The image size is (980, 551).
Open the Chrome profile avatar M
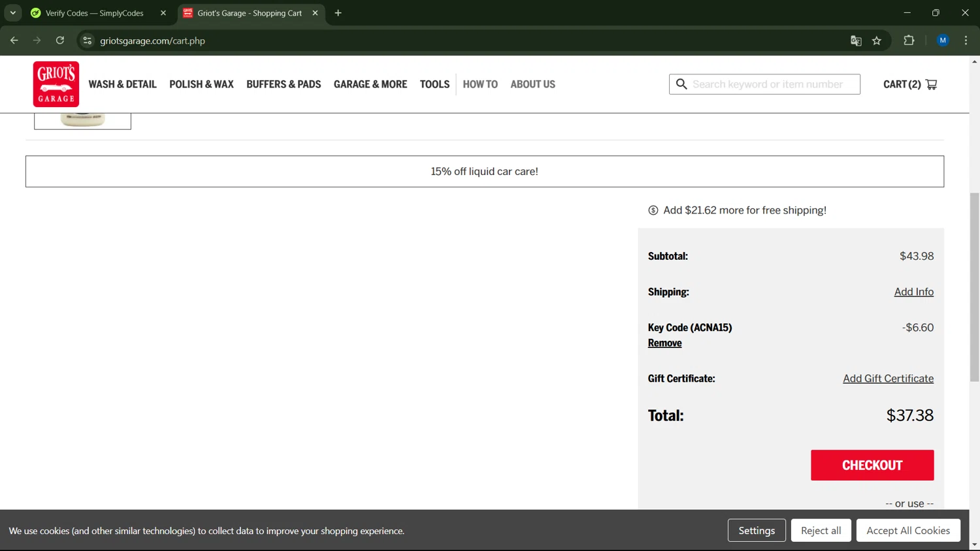(943, 40)
